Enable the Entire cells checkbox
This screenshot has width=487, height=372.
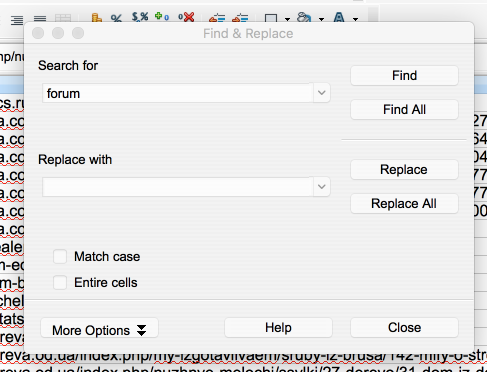pyautogui.click(x=60, y=283)
